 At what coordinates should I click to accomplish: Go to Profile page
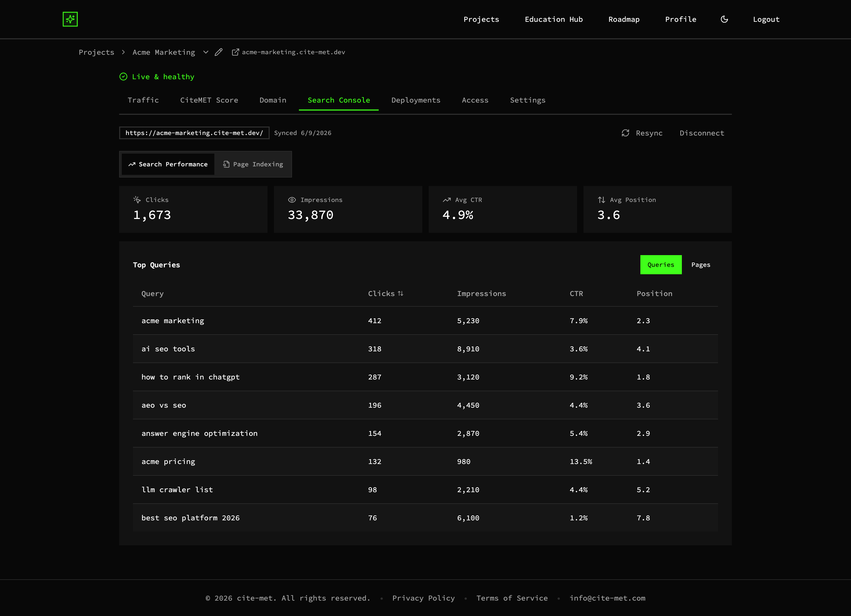(x=681, y=19)
